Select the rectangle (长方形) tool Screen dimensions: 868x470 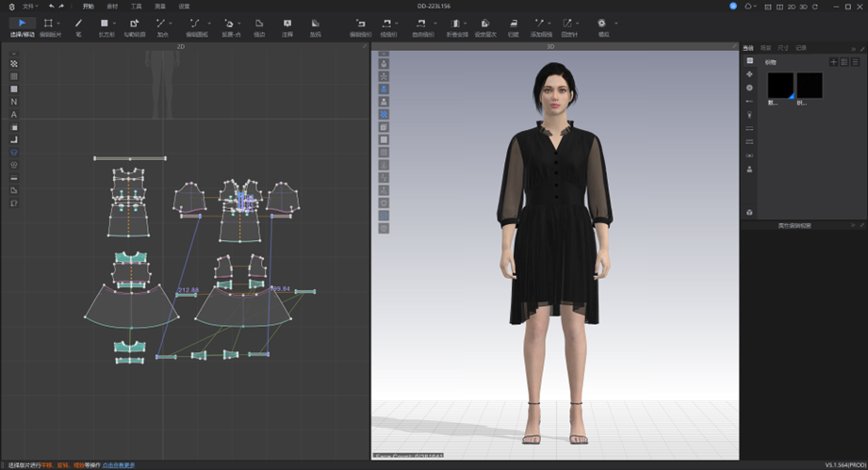pos(105,23)
